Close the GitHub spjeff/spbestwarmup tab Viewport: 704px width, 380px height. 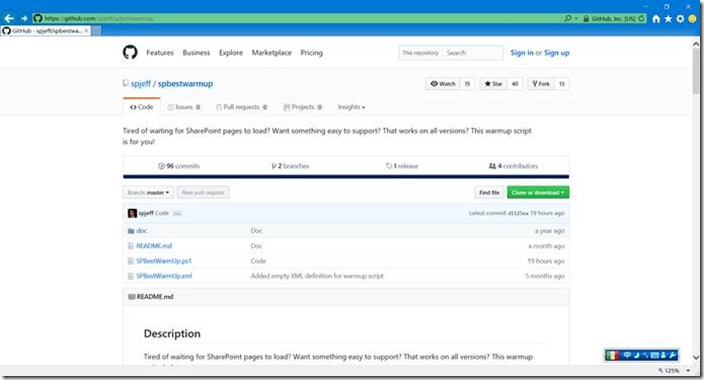click(86, 31)
